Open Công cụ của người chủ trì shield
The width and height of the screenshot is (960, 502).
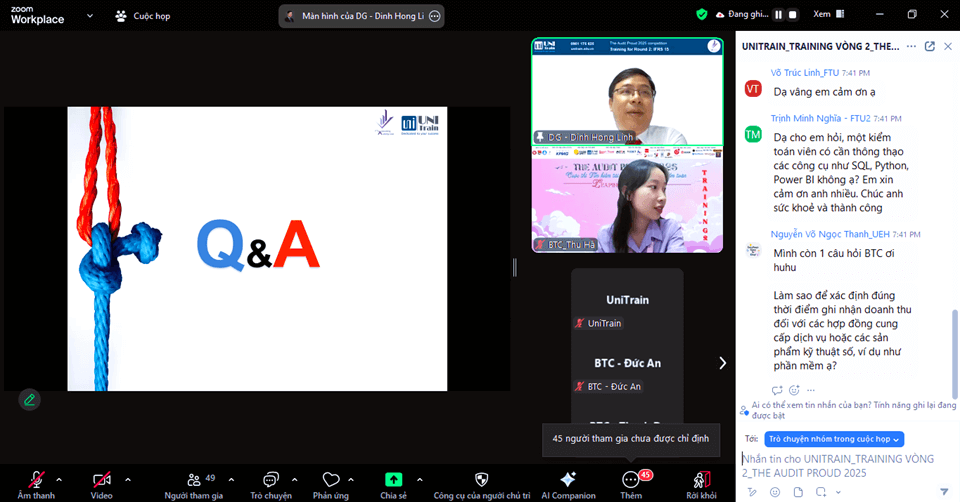coord(482,479)
